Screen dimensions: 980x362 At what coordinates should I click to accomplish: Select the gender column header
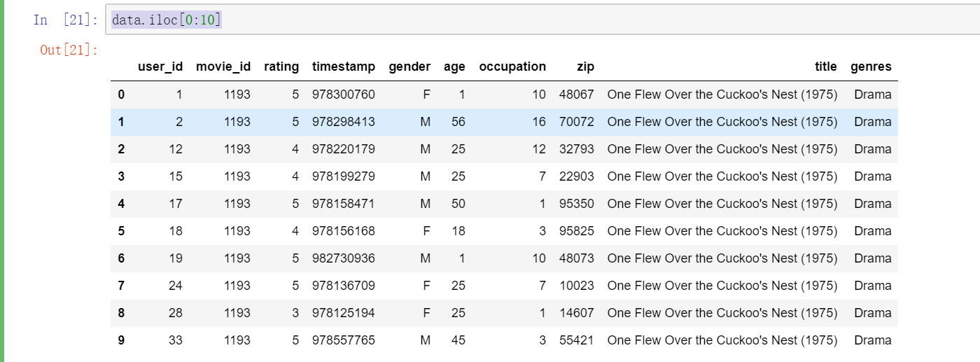point(410,67)
